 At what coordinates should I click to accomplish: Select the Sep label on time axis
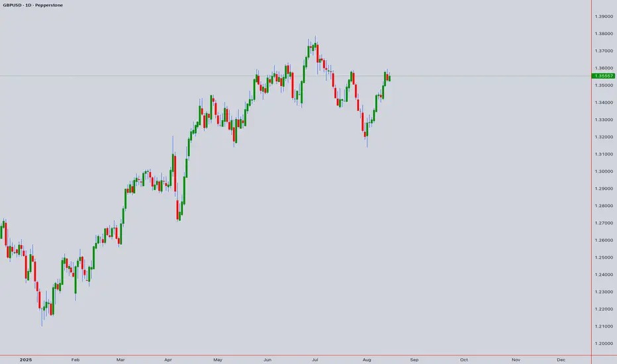[x=414, y=359]
